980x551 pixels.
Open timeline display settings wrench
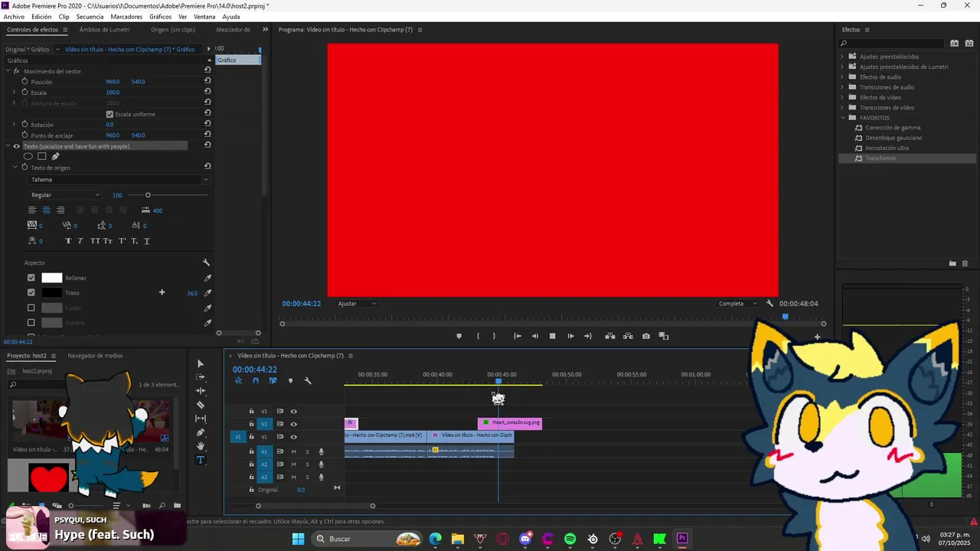point(308,380)
